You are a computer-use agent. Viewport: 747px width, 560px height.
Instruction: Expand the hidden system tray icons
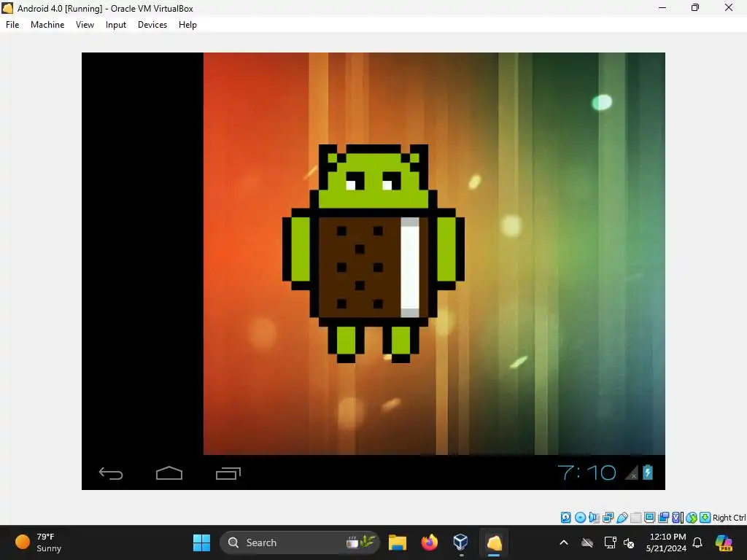564,542
